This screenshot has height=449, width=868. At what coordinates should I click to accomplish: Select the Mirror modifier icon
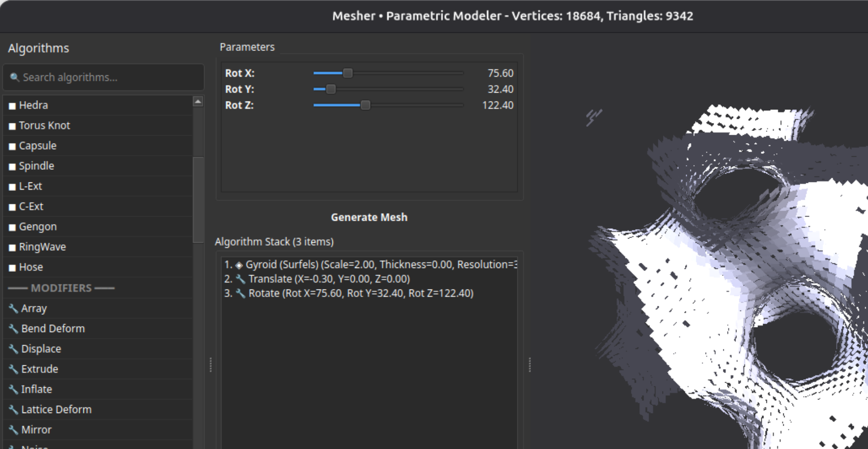(13, 429)
